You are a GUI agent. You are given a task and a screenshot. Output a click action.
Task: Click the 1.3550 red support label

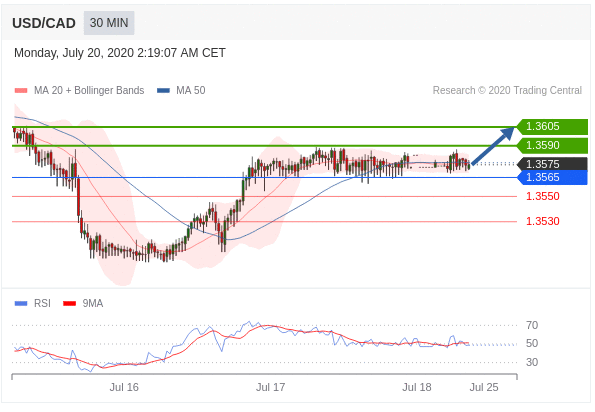point(543,197)
